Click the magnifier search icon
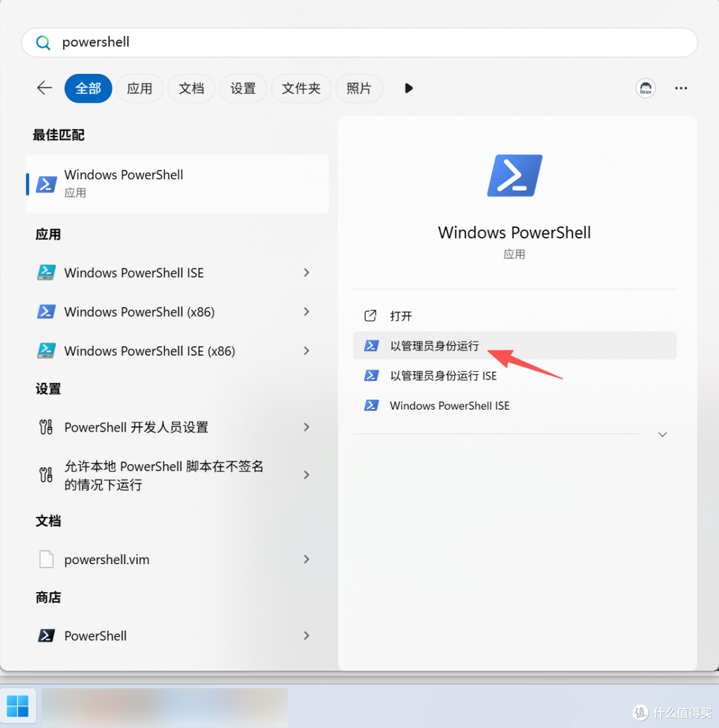Screen dimensions: 719x728 tap(43, 43)
